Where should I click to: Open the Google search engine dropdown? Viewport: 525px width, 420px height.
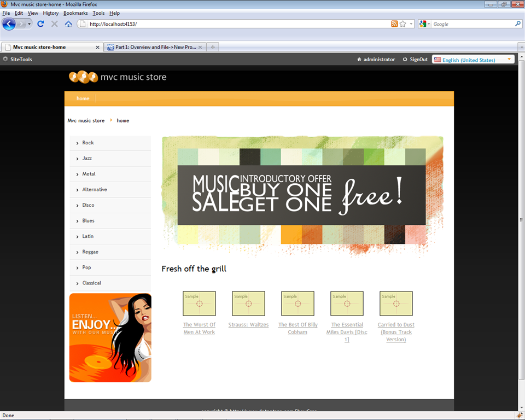[425, 24]
